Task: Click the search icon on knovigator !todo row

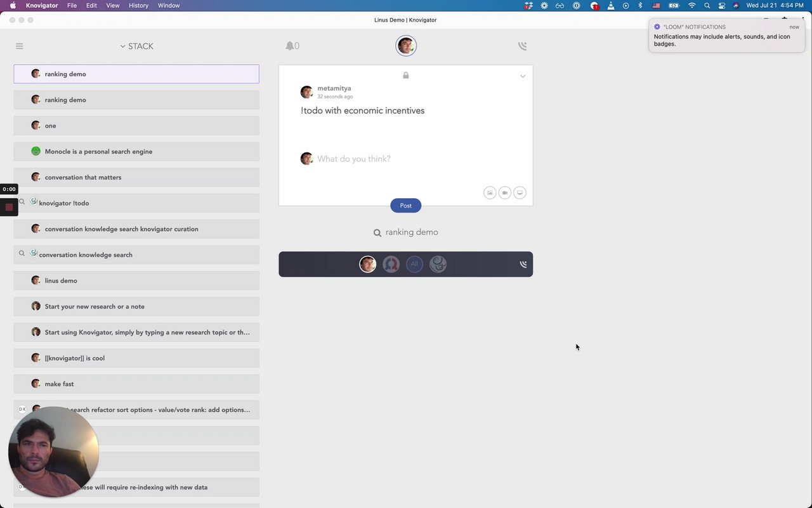Action: pyautogui.click(x=22, y=202)
